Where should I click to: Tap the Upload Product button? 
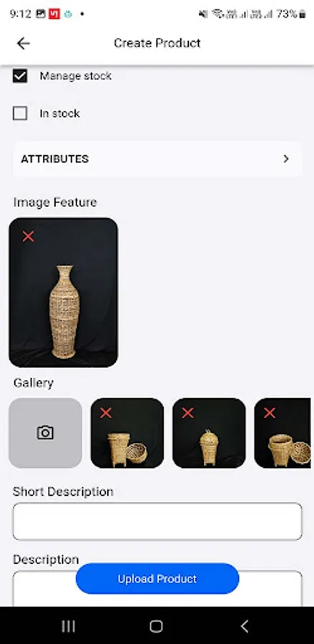click(x=157, y=579)
